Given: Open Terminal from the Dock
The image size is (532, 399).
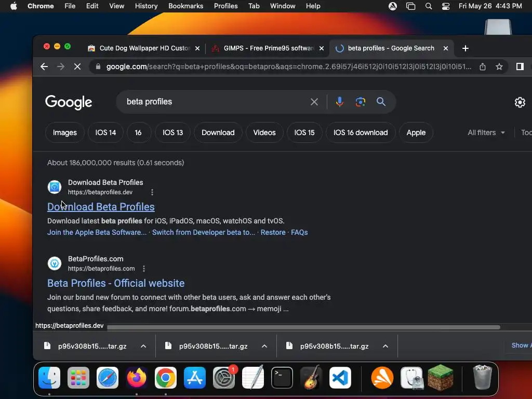Looking at the screenshot, I should coord(282,378).
